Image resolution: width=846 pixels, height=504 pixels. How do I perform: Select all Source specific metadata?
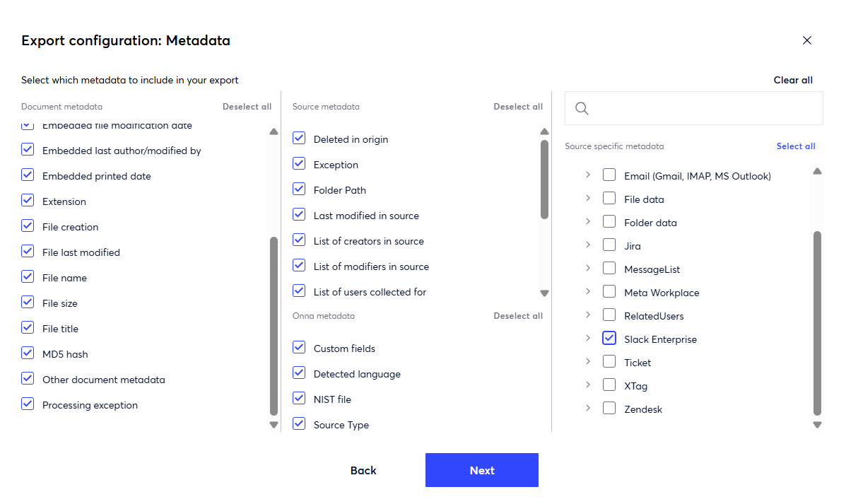point(795,146)
